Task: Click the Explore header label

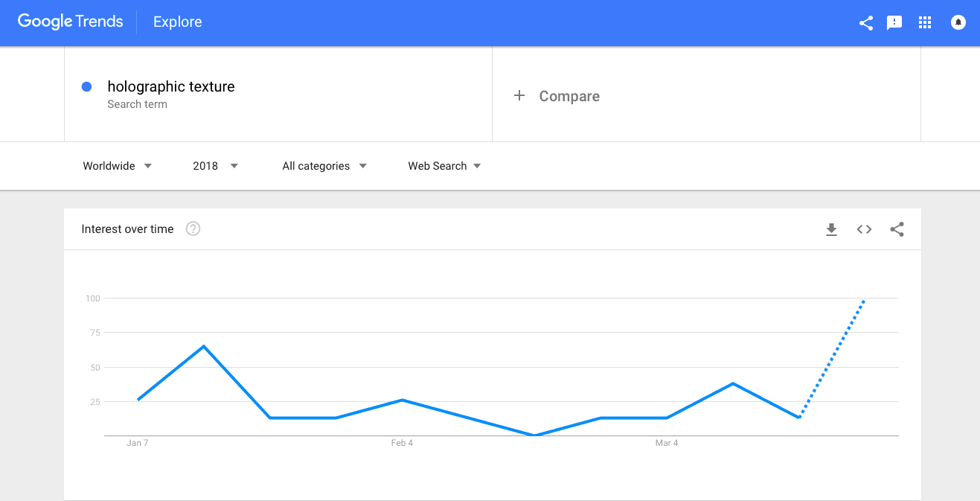Action: 178,22
